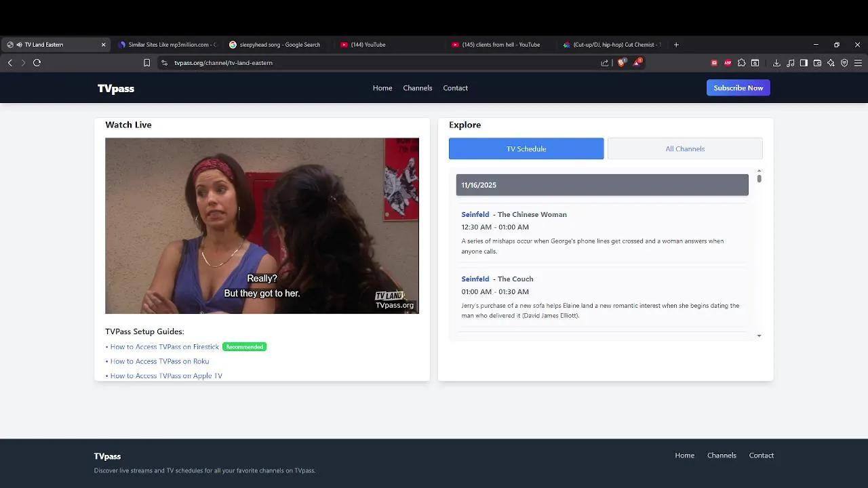Click the Subscribe Now button
The height and width of the screenshot is (488, 868).
pos(738,88)
